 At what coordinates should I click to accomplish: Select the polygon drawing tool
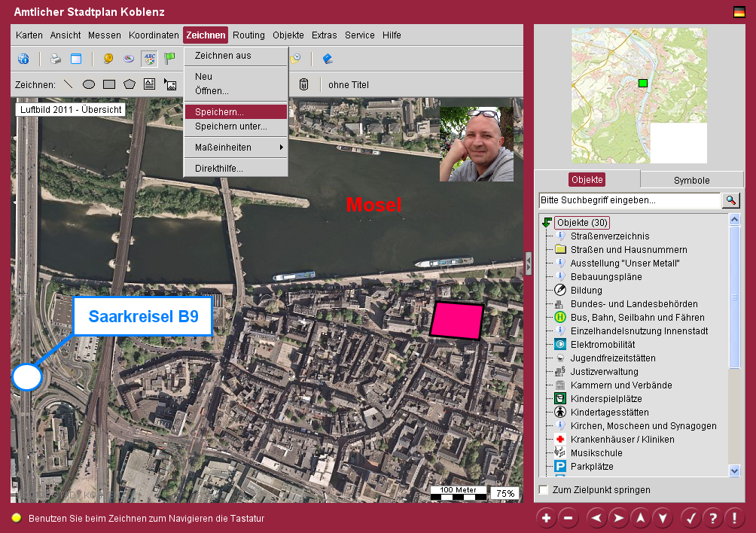(130, 84)
